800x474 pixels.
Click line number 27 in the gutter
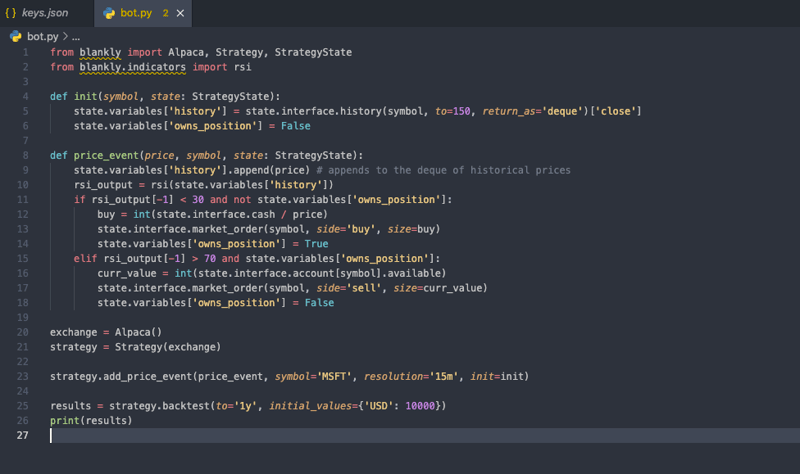coord(22,435)
